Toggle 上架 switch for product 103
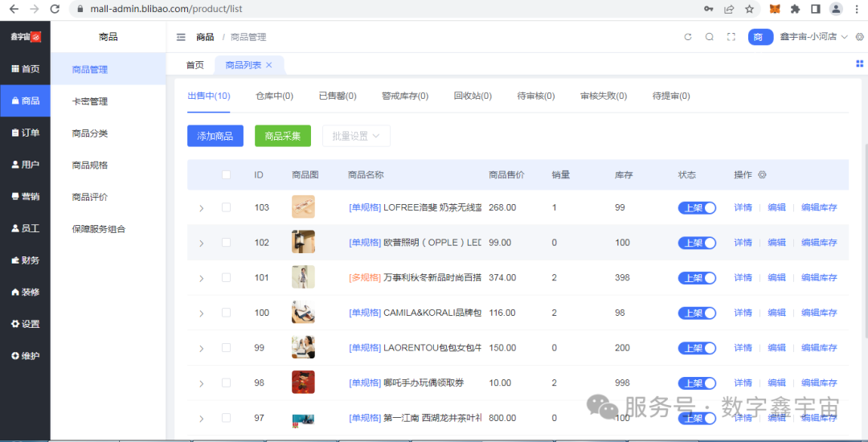The width and height of the screenshot is (868, 442). [x=697, y=208]
